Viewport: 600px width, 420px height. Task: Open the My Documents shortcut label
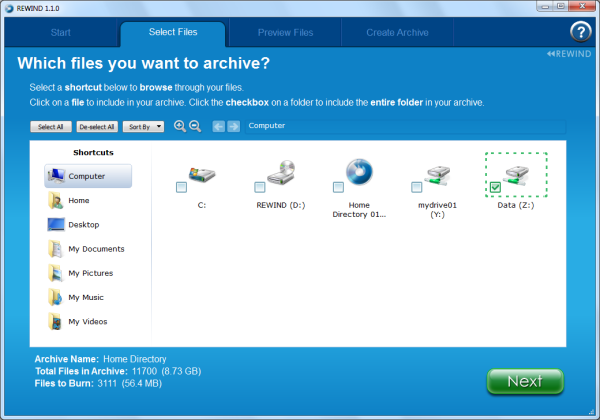[96, 249]
